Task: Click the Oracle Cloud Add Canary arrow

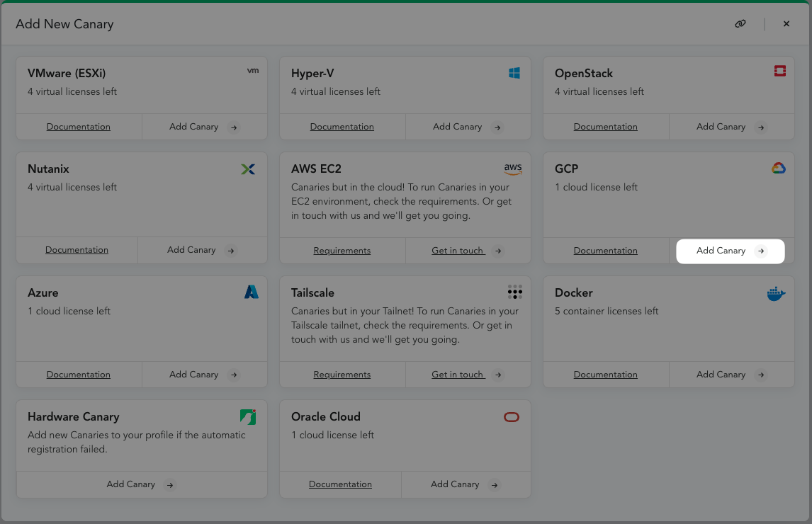Action: click(x=495, y=485)
